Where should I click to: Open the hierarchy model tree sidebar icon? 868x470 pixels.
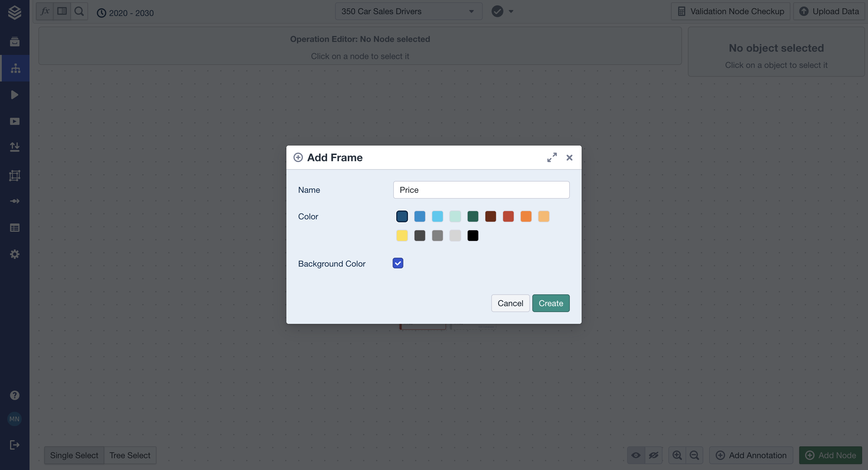15,68
